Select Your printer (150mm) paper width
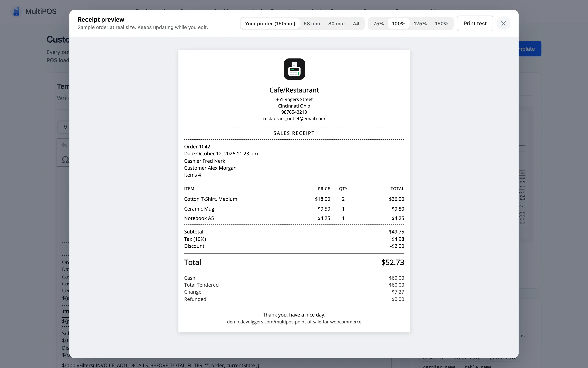The height and width of the screenshot is (368, 588). pyautogui.click(x=270, y=24)
